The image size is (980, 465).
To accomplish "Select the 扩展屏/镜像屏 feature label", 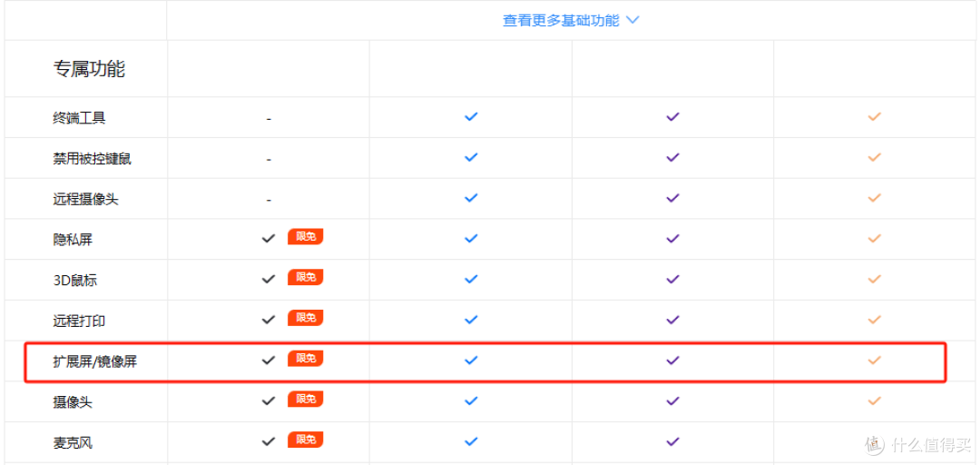I will [94, 361].
